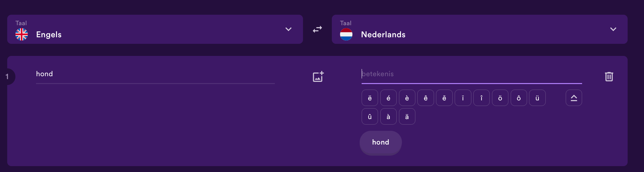
Task: Insert the ï character
Action: [463, 98]
